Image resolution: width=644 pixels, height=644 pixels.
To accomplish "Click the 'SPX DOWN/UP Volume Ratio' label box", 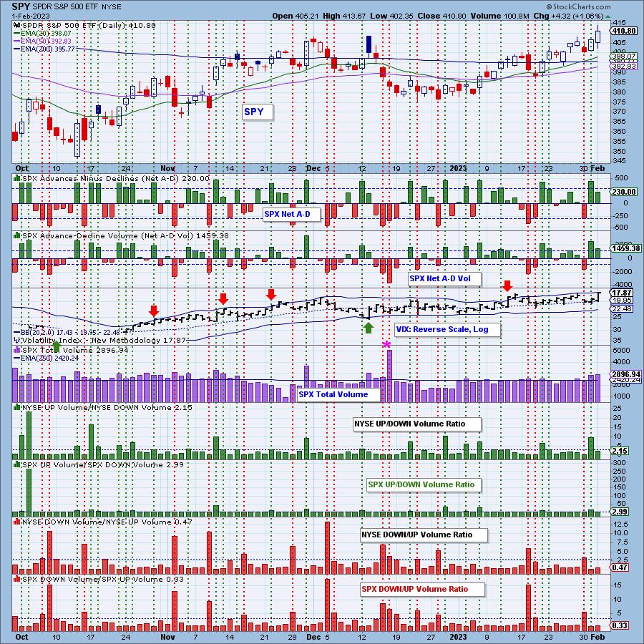I will pos(422,590).
